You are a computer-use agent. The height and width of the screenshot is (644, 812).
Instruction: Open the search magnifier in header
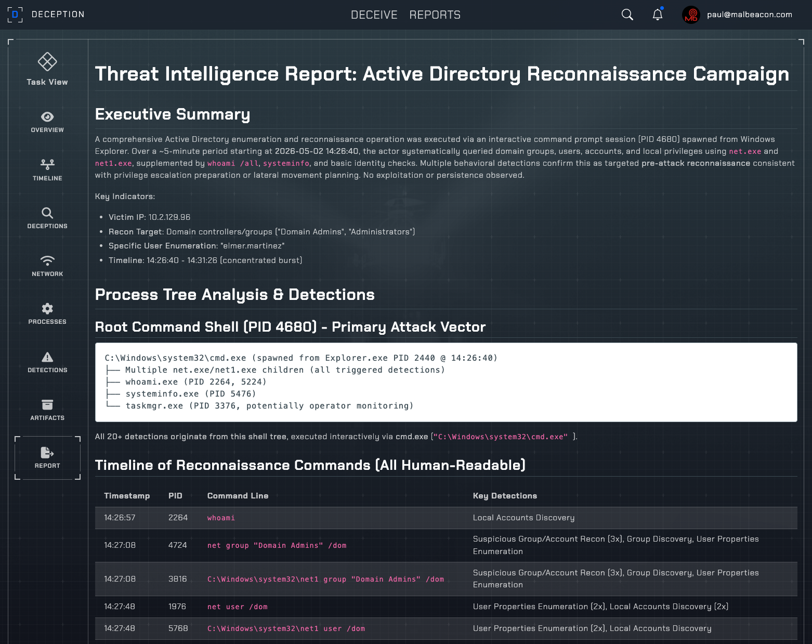627,15
